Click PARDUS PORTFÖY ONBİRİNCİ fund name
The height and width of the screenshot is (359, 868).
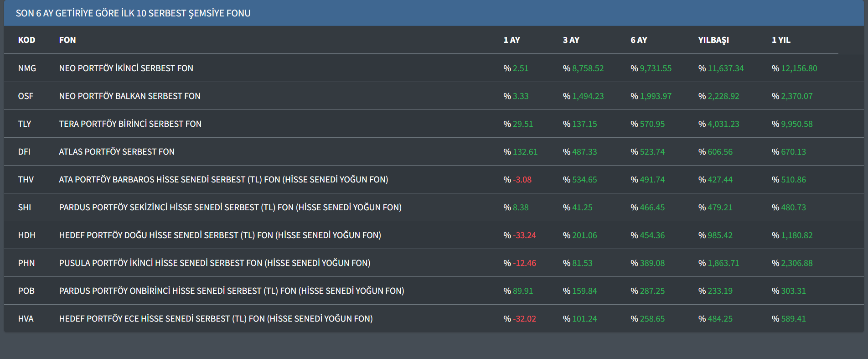[231, 291]
